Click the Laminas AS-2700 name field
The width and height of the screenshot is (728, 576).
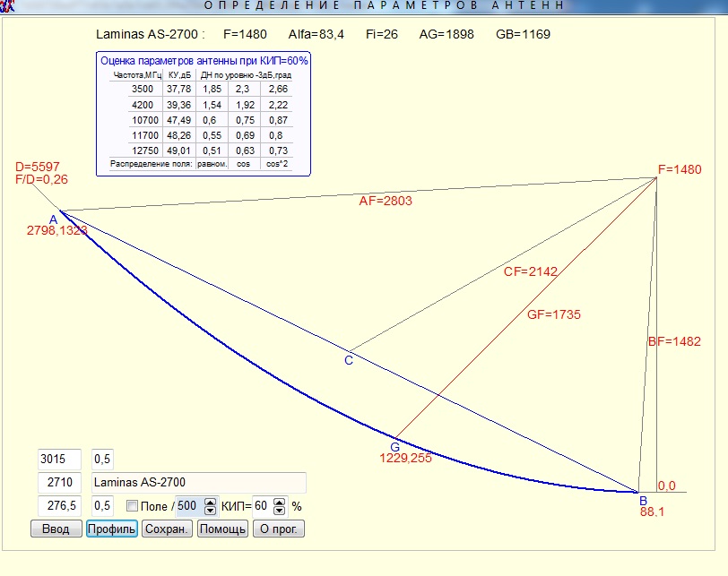(x=199, y=482)
